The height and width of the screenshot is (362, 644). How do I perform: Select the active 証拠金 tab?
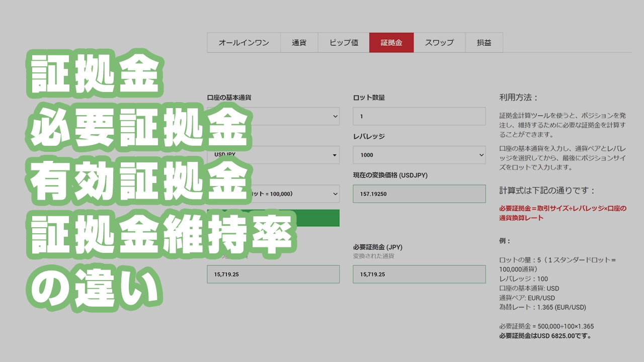click(392, 43)
